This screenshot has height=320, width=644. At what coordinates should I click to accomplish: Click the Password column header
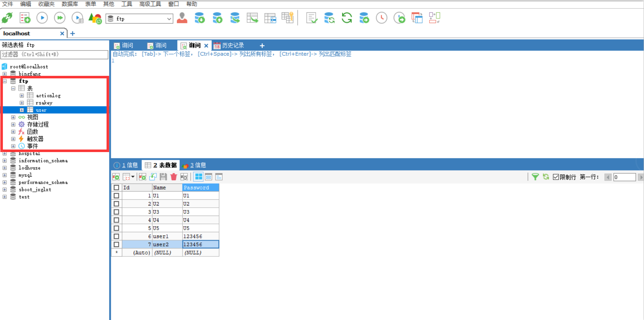coord(200,187)
